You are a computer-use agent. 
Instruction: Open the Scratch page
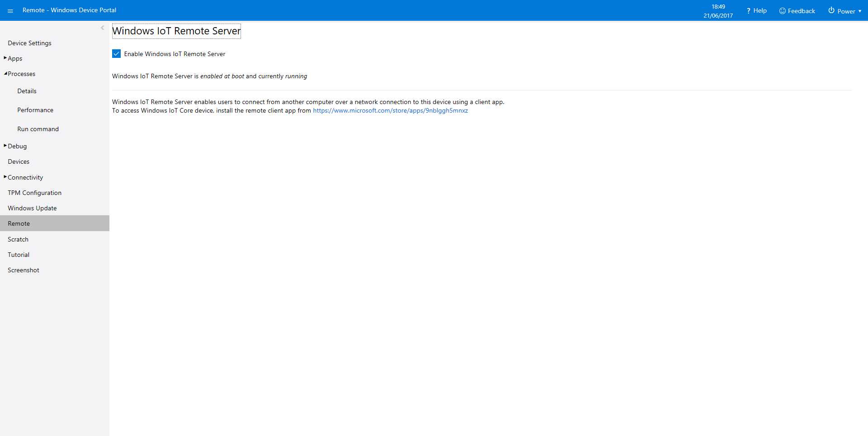[18, 239]
